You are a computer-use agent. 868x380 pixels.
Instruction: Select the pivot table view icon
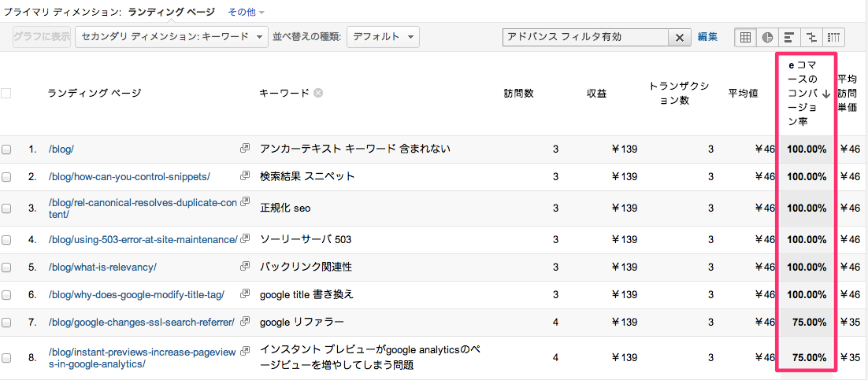click(833, 37)
